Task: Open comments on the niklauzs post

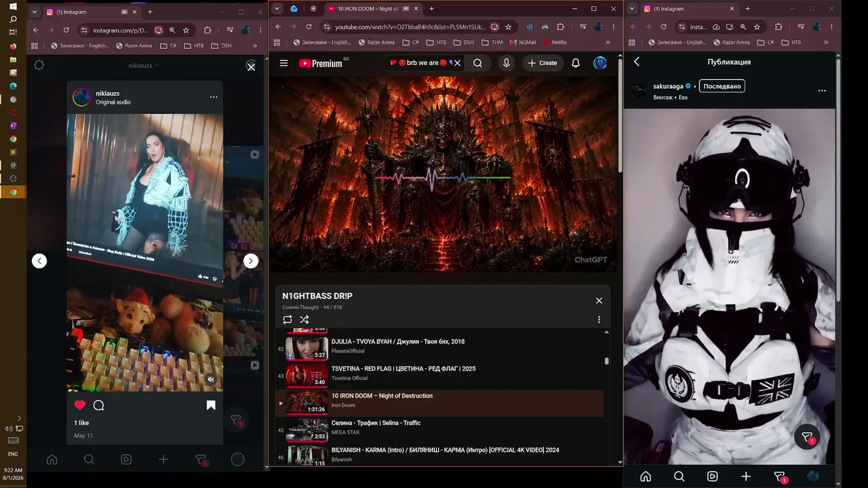Action: pyautogui.click(x=99, y=405)
